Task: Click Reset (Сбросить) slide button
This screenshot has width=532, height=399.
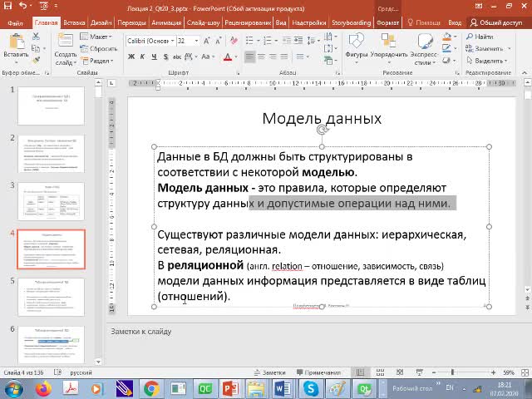Action: [99, 48]
